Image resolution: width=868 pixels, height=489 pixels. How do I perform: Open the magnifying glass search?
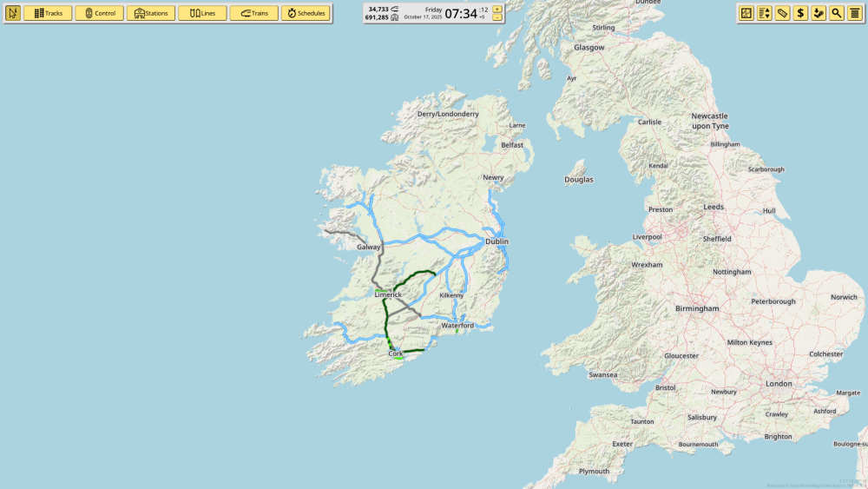pos(837,13)
